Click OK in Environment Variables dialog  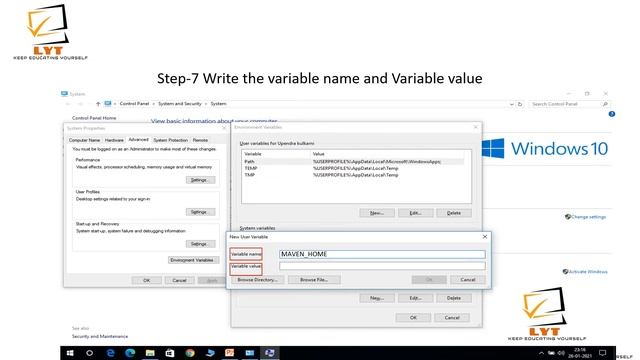tap(413, 318)
